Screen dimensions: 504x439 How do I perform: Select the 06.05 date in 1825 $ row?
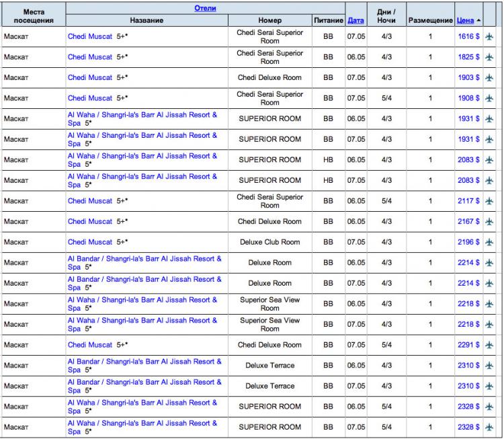pyautogui.click(x=356, y=57)
